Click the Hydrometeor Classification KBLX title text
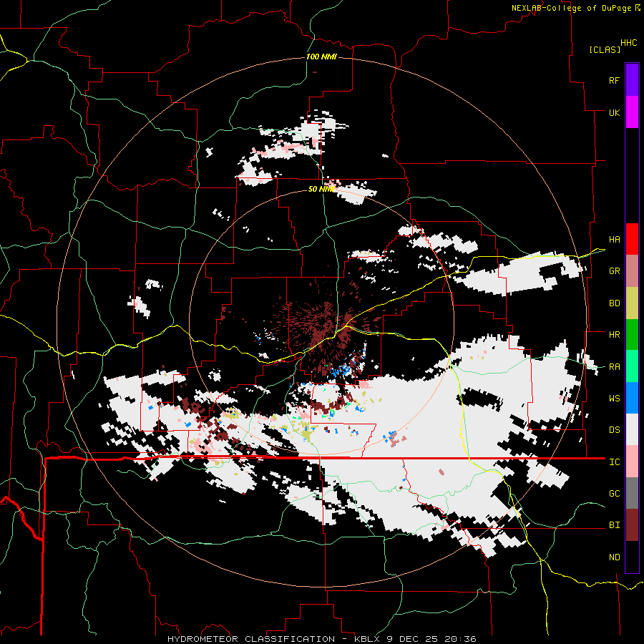 point(322,639)
